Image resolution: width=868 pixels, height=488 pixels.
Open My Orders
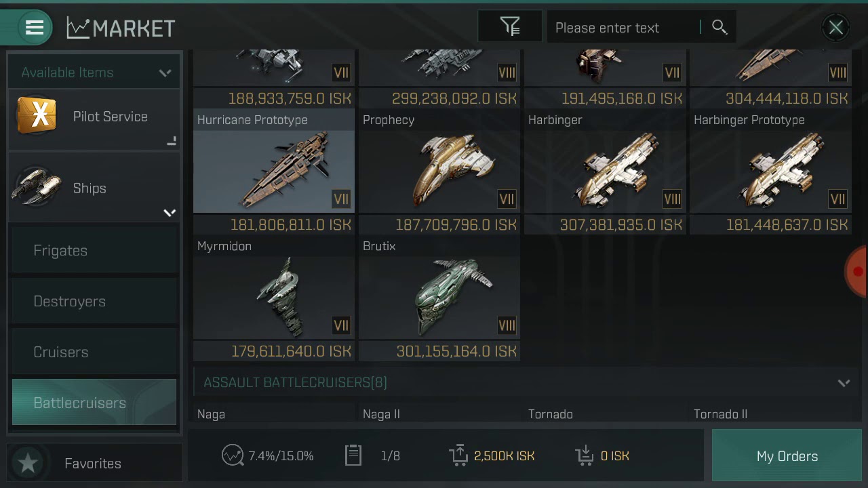(787, 455)
